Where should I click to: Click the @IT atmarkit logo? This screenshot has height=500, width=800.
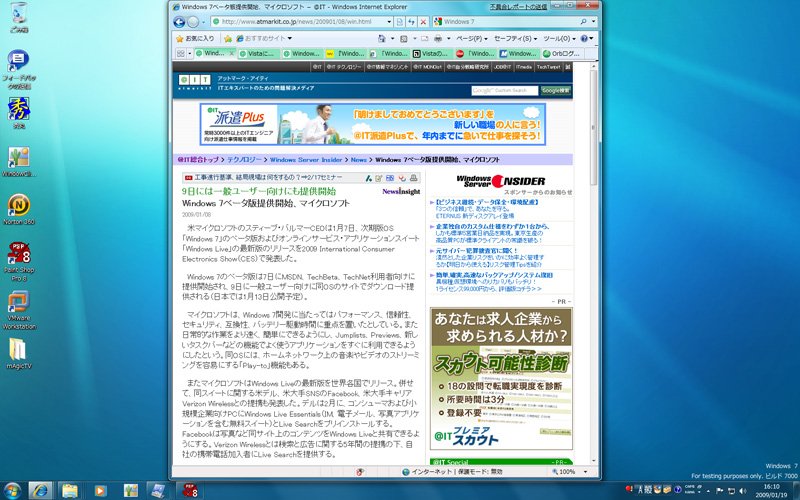tap(194, 82)
